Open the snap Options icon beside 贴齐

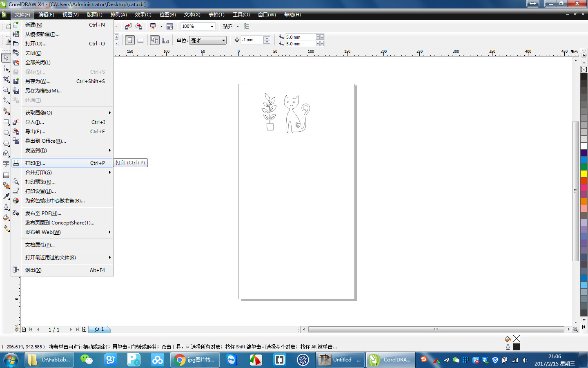[246, 26]
